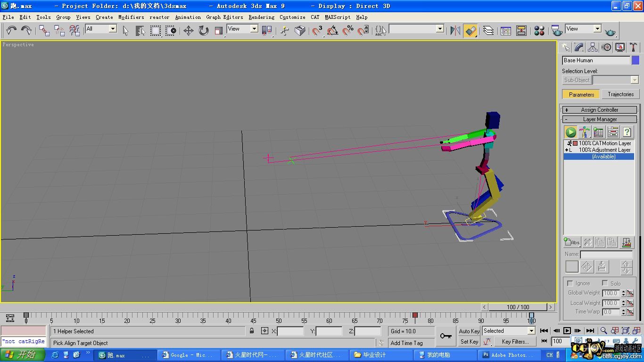644x362 pixels.
Task: Click the Add Time Tag field
Action: [x=412, y=343]
